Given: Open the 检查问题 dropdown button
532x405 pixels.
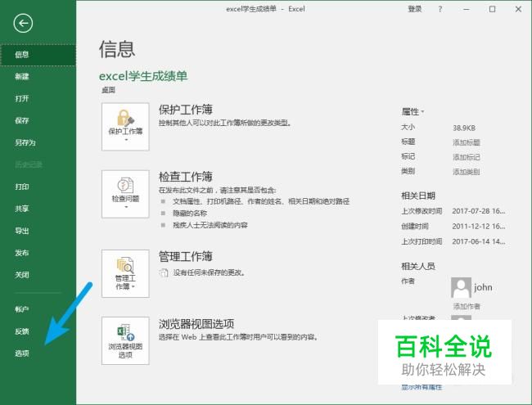Looking at the screenshot, I should pos(125,194).
